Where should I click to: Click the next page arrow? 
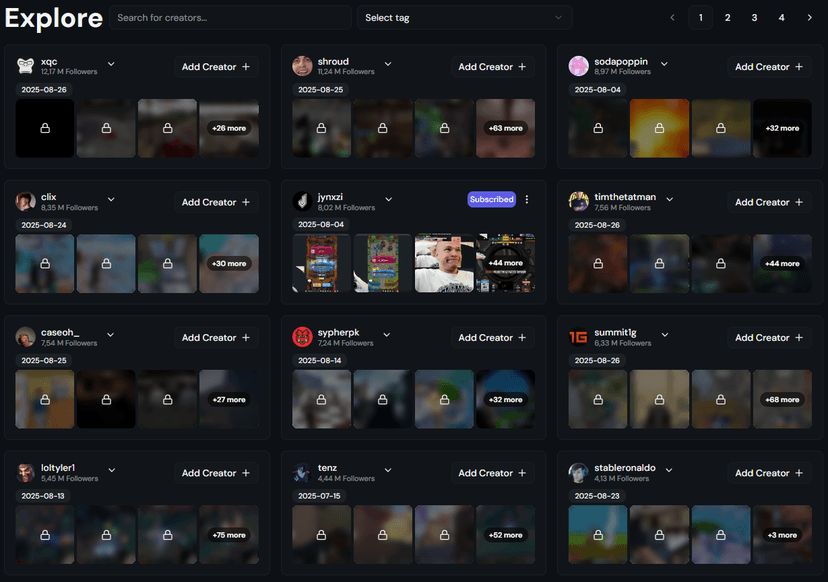[x=810, y=17]
